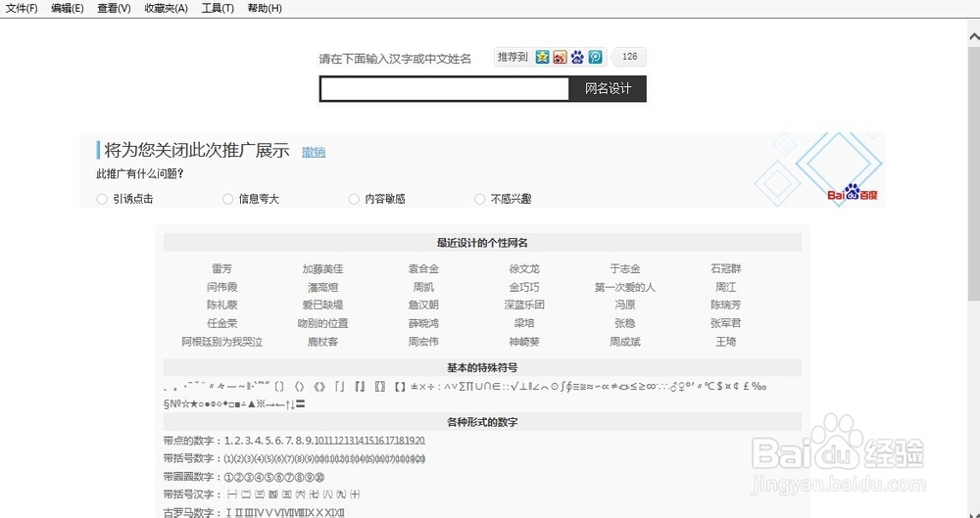Image resolution: width=980 pixels, height=518 pixels.
Task: Click the 撤销 link in the ad notice
Action: [x=314, y=152]
